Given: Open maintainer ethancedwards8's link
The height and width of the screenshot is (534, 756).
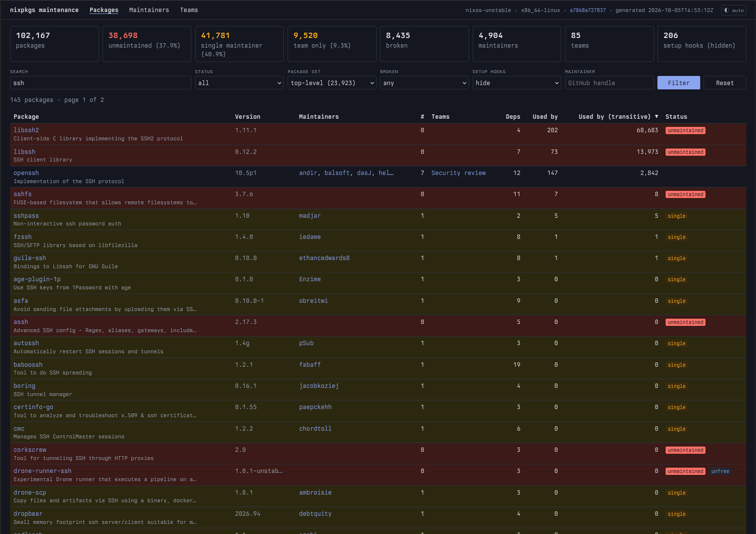Looking at the screenshot, I should pyautogui.click(x=324, y=258).
